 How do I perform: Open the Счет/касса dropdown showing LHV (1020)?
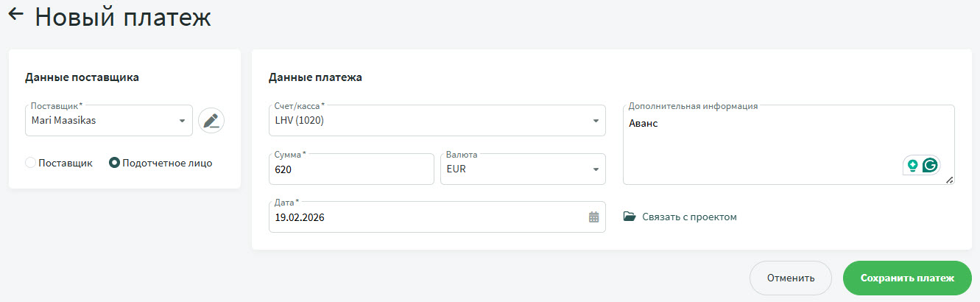coord(595,121)
